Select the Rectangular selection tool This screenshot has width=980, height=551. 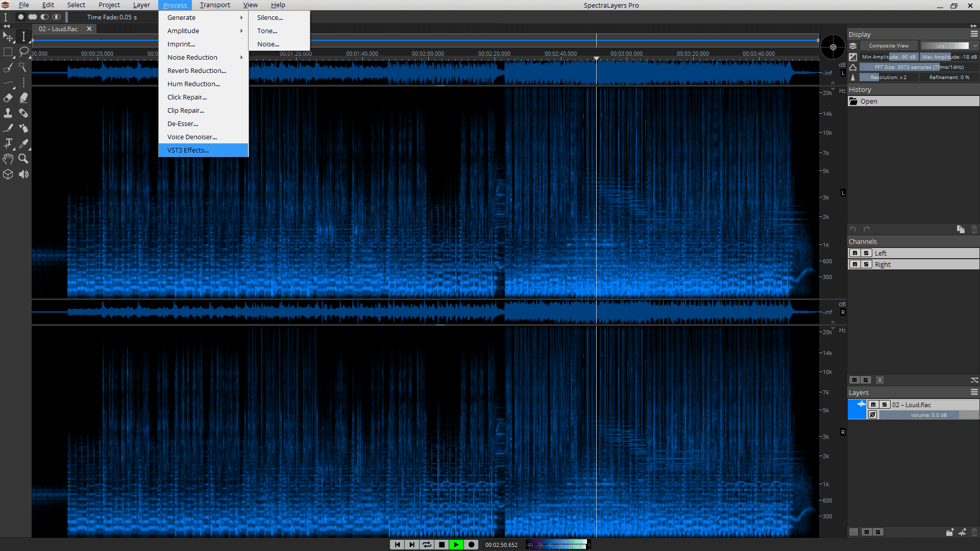pos(8,52)
